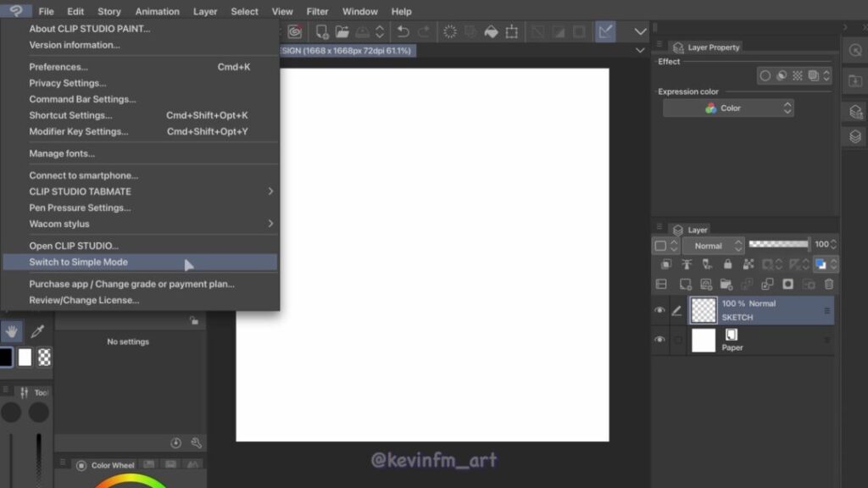Click the Layer color effect icon
868x488 pixels.
[x=813, y=75]
